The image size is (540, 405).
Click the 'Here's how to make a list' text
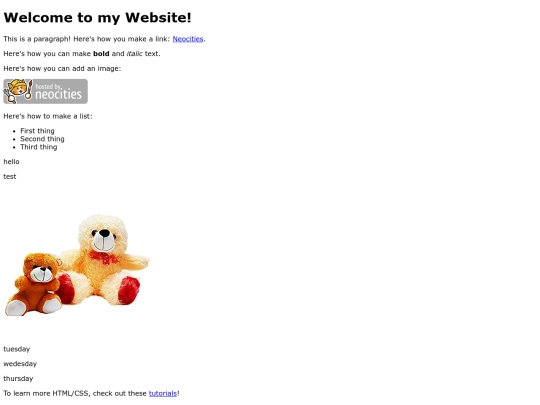pyautogui.click(x=48, y=116)
